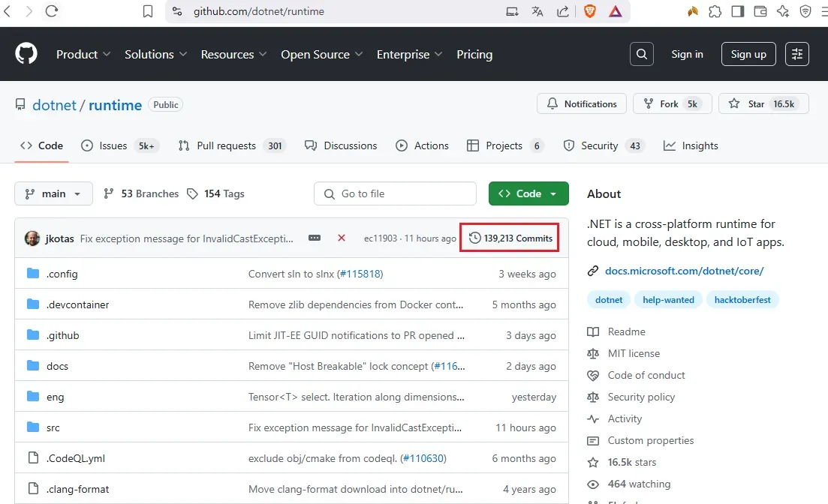
Task: Bookmark this page with the bookmark icon
Action: coord(148,11)
